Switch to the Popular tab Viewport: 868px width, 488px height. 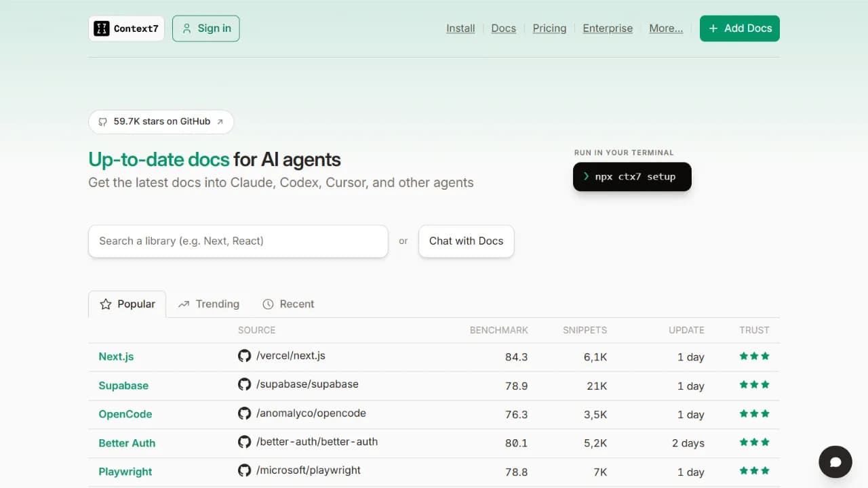click(x=127, y=304)
